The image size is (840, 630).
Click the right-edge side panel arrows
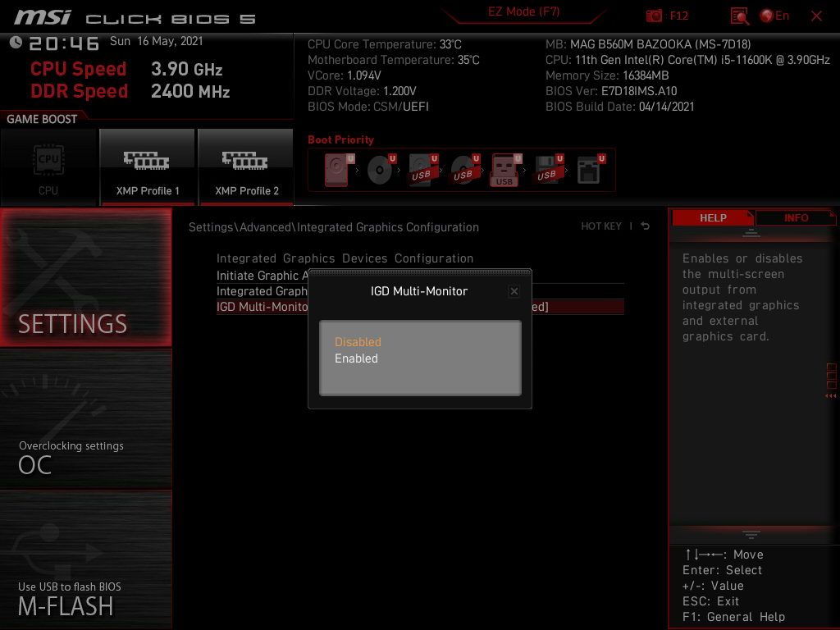click(x=831, y=396)
